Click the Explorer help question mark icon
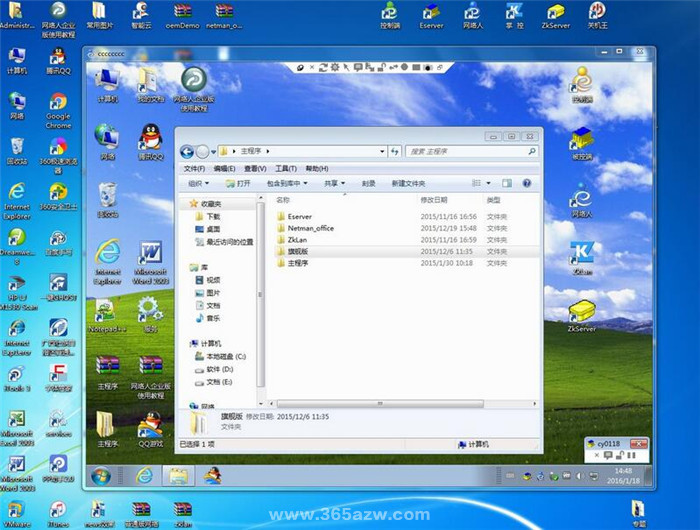This screenshot has height=530, width=700. click(x=527, y=183)
